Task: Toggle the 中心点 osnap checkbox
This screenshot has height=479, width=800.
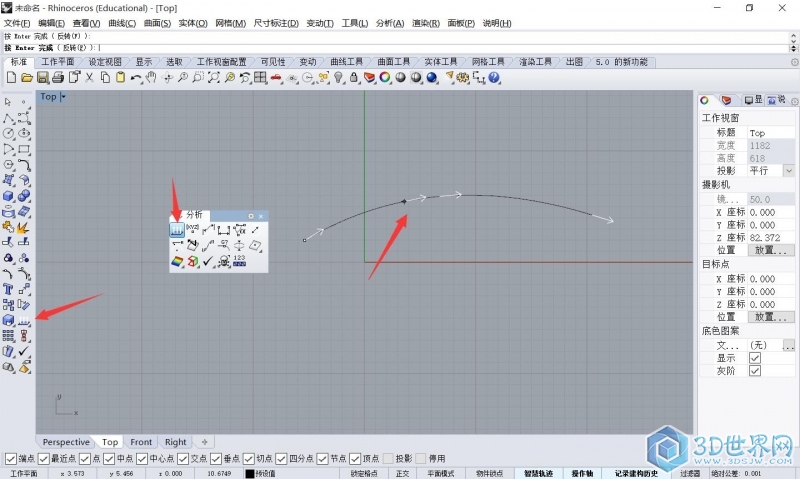Action: click(x=142, y=459)
